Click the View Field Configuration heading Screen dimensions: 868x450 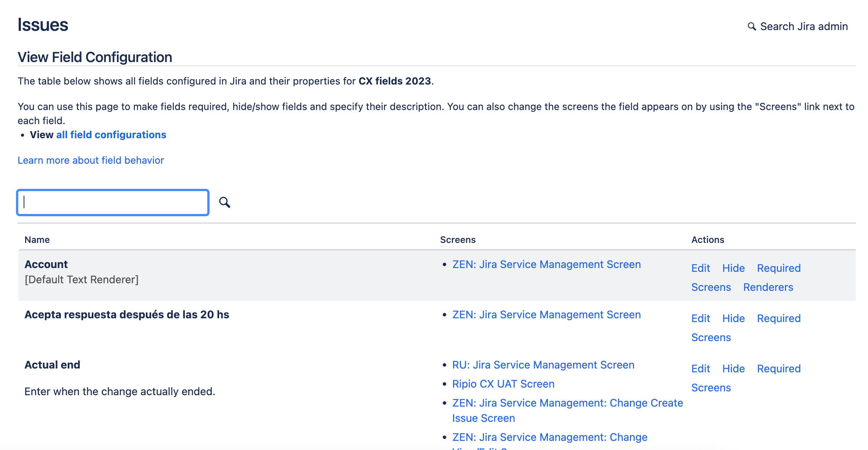click(x=95, y=57)
